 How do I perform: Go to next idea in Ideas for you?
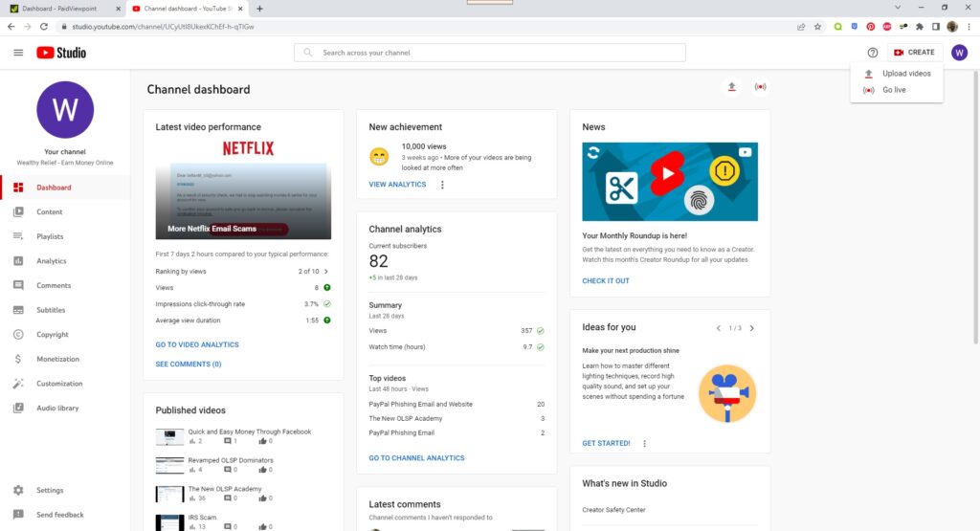(752, 328)
